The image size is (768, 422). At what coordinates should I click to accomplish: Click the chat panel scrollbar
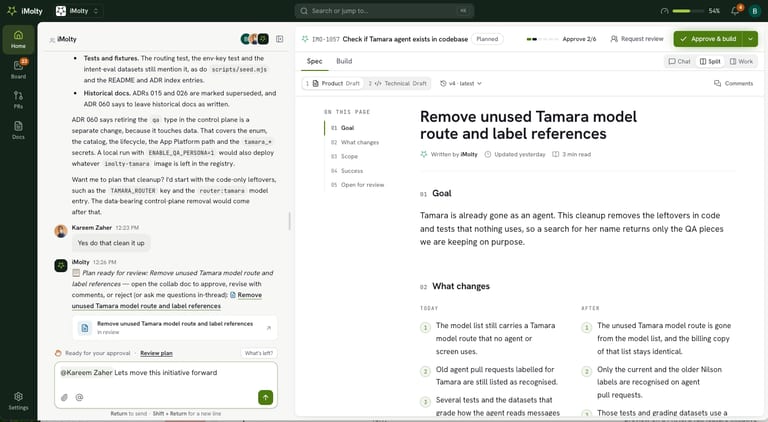coord(289,221)
